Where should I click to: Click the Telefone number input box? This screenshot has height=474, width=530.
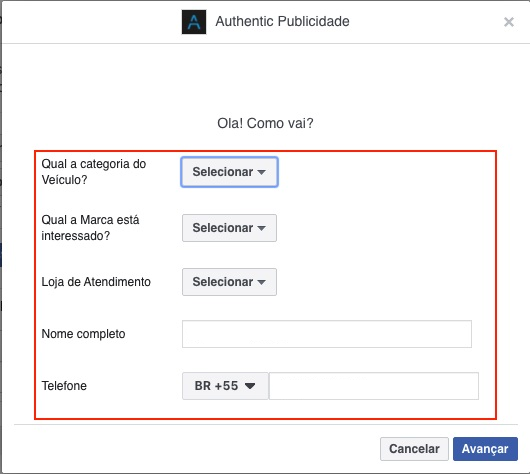click(374, 386)
